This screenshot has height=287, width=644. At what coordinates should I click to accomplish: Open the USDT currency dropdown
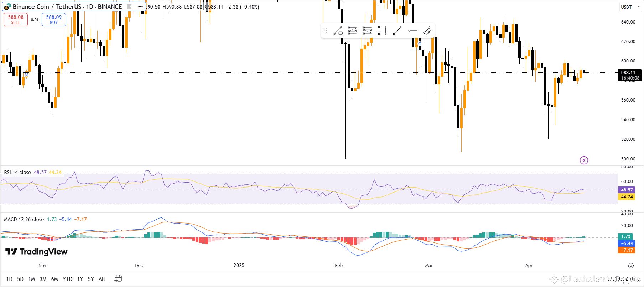[x=630, y=7]
